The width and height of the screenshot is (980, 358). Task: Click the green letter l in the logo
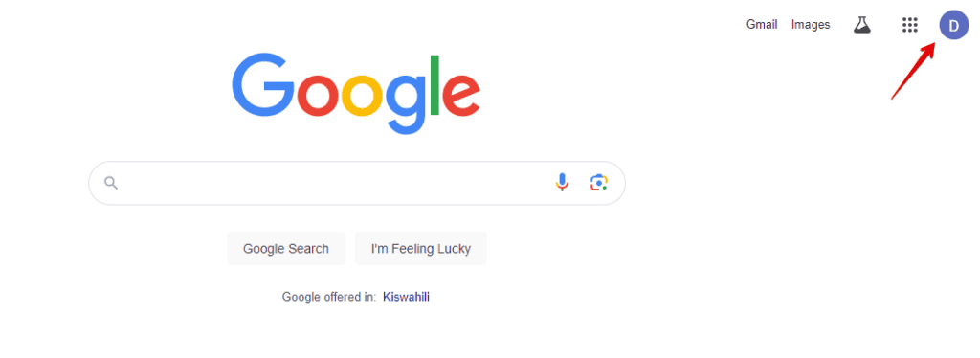tap(435, 85)
